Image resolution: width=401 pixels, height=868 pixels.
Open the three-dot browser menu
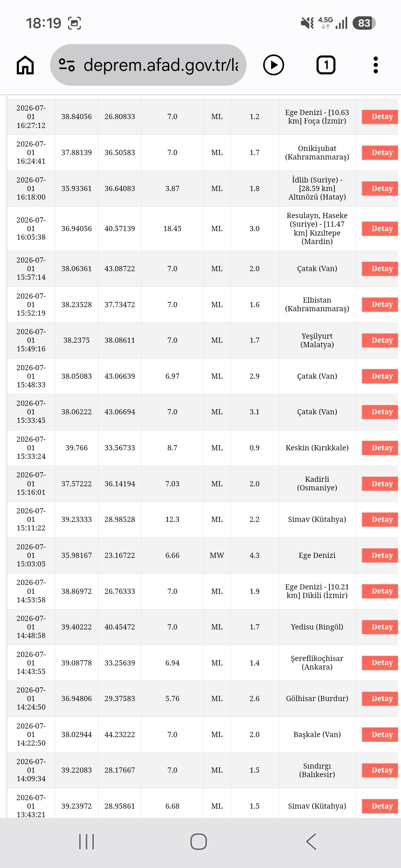(376, 65)
